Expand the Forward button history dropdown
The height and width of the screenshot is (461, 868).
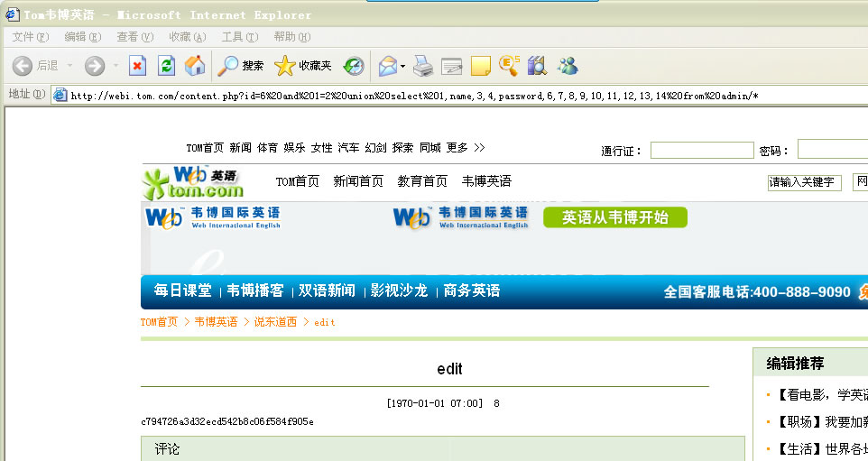[115, 66]
